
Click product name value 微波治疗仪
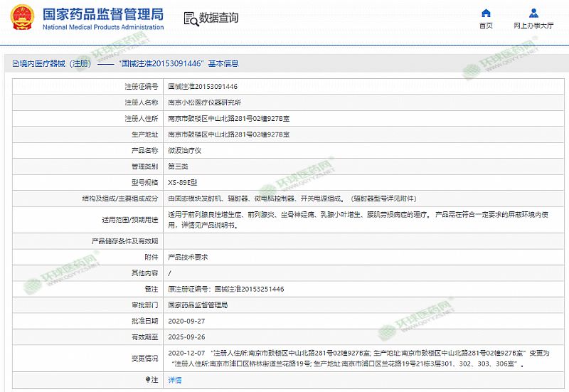pyautogui.click(x=185, y=151)
